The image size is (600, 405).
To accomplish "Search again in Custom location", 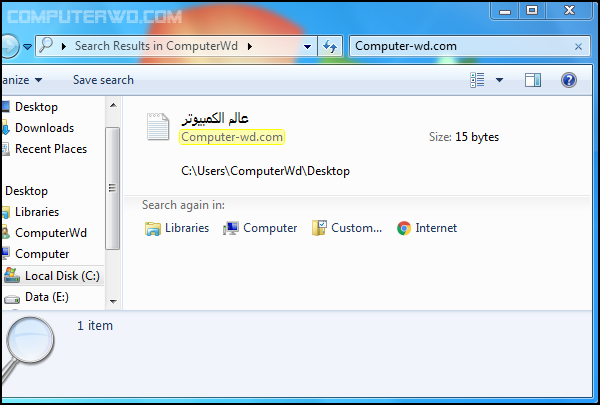I will (x=347, y=228).
